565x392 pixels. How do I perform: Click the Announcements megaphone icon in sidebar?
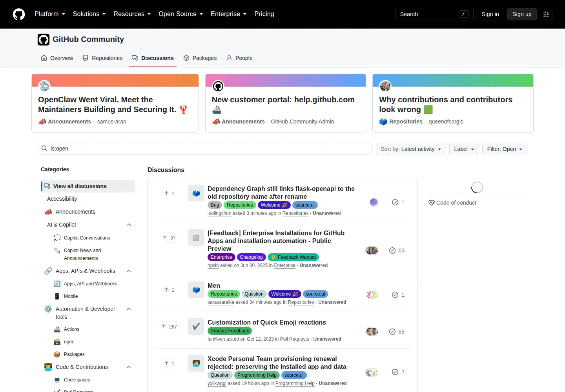click(48, 212)
